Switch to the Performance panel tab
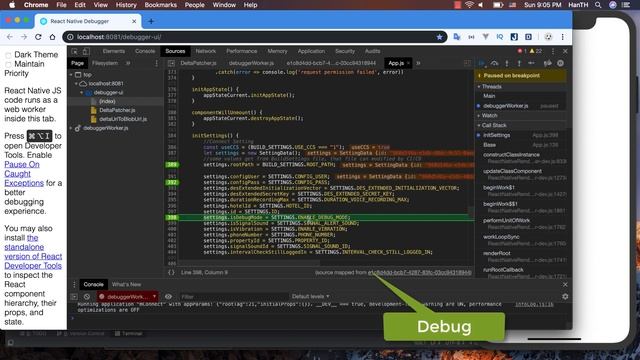Viewport: 640px width, 360px height. point(242,51)
